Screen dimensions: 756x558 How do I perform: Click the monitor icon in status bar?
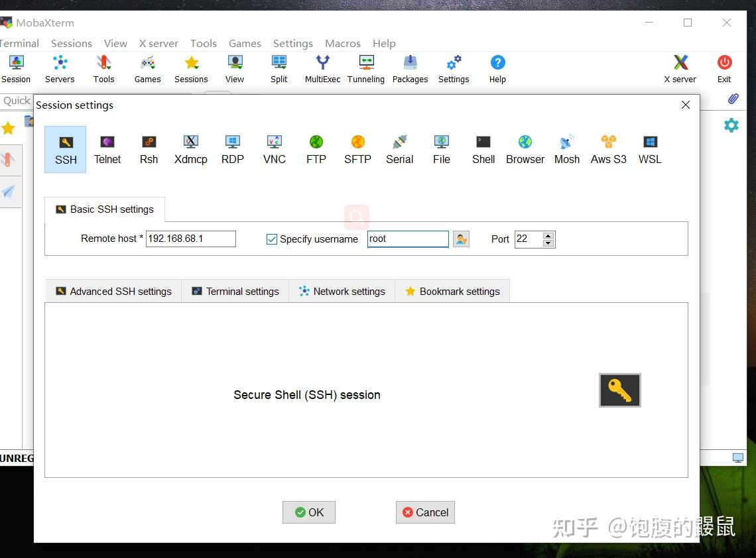click(x=737, y=458)
